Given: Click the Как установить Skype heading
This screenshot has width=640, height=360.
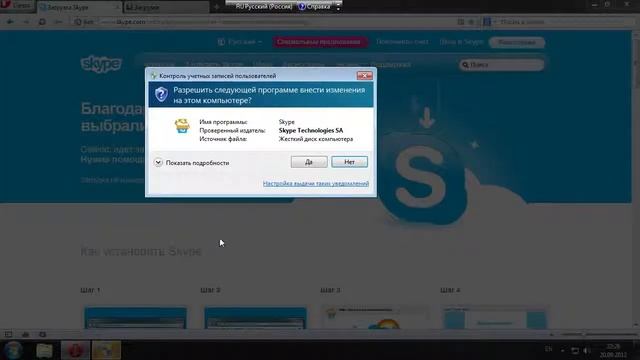Looking at the screenshot, I should pyautogui.click(x=141, y=251).
